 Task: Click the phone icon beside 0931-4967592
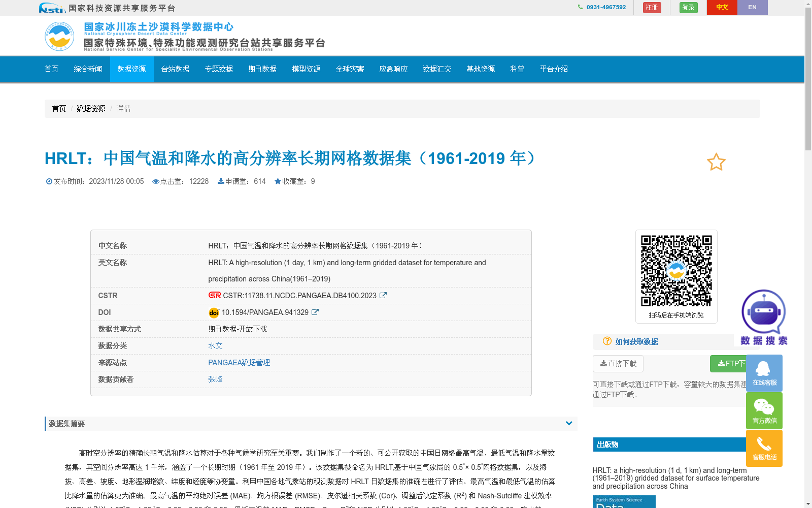[x=580, y=7]
